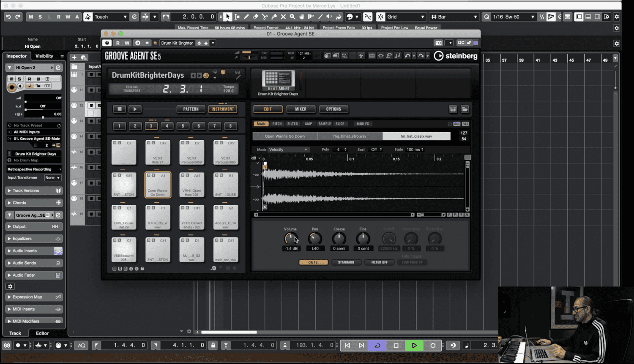The width and height of the screenshot is (634, 364).
Task: Click the Groove Agent activate power icon
Action: pos(107,43)
